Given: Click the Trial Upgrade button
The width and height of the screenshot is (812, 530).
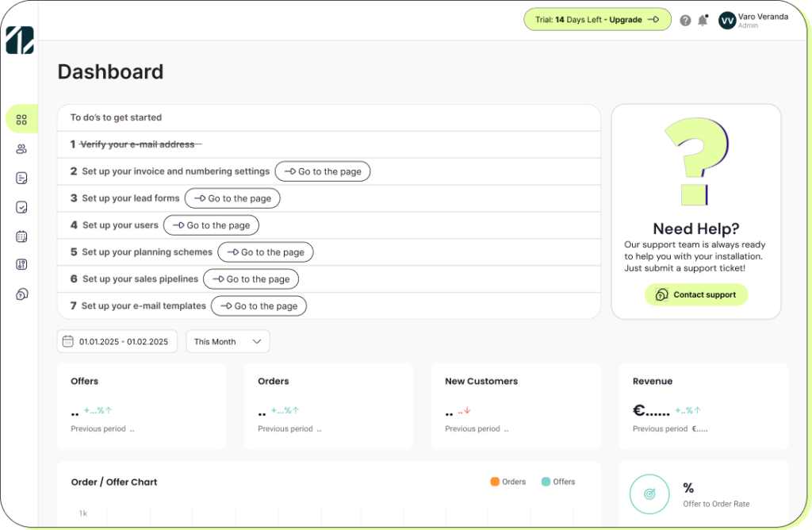Looking at the screenshot, I should (x=597, y=20).
